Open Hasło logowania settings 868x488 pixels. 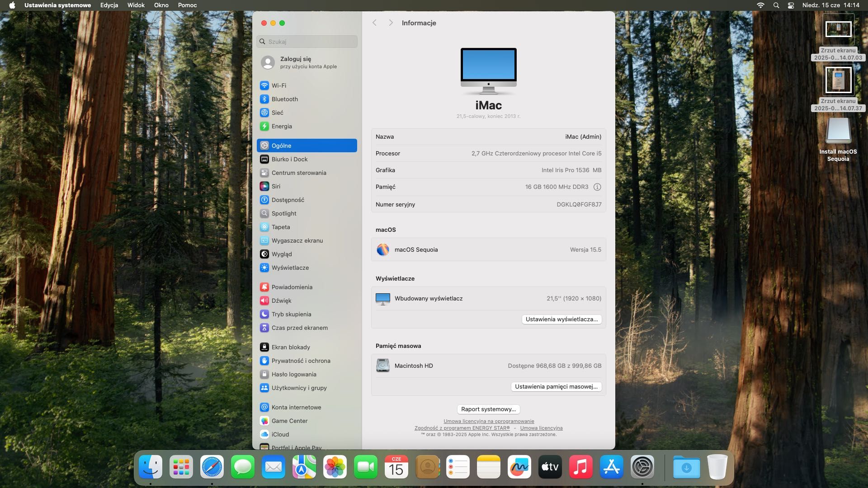pos(307,374)
